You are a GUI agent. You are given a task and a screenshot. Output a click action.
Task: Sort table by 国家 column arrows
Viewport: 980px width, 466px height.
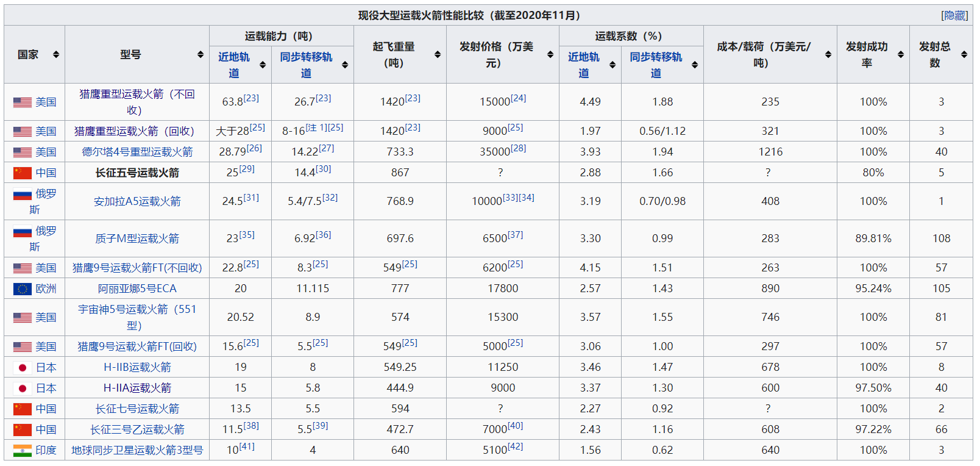click(56, 54)
